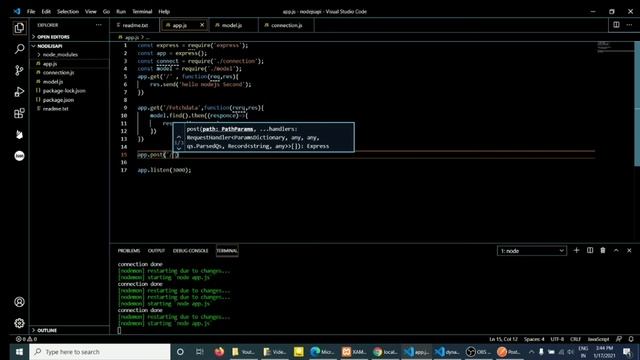Open the File menu
This screenshot has width=640, height=360.
pos(31,11)
